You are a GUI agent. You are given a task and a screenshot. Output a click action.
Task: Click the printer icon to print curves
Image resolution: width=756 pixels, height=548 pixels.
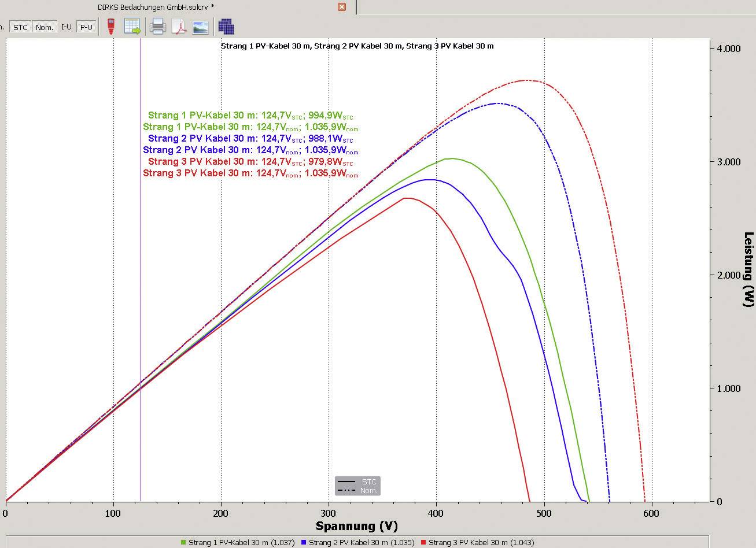click(x=157, y=26)
